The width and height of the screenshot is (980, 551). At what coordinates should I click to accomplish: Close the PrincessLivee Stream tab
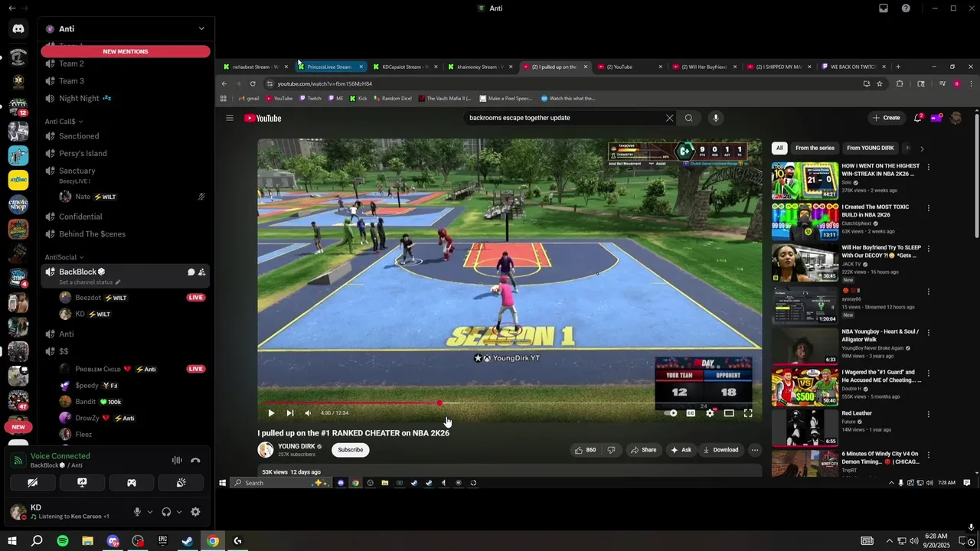(361, 67)
